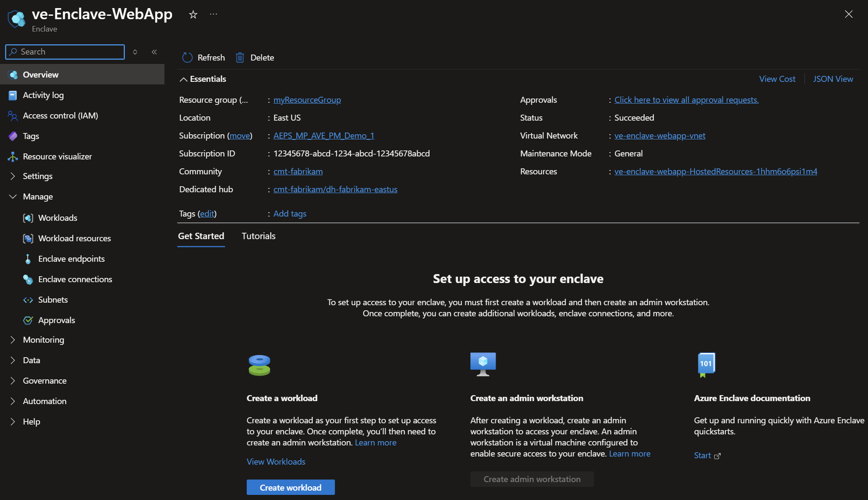Favorite the enclave with the star icon
The width and height of the screenshot is (868, 500).
point(193,15)
